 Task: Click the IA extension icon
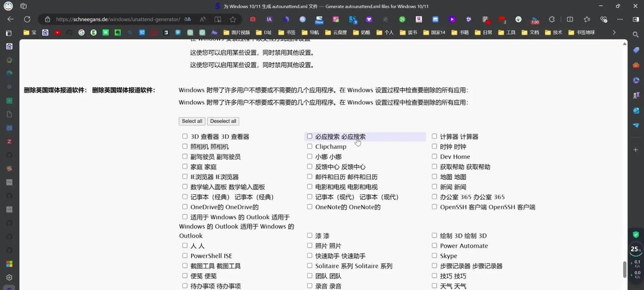(x=269, y=19)
